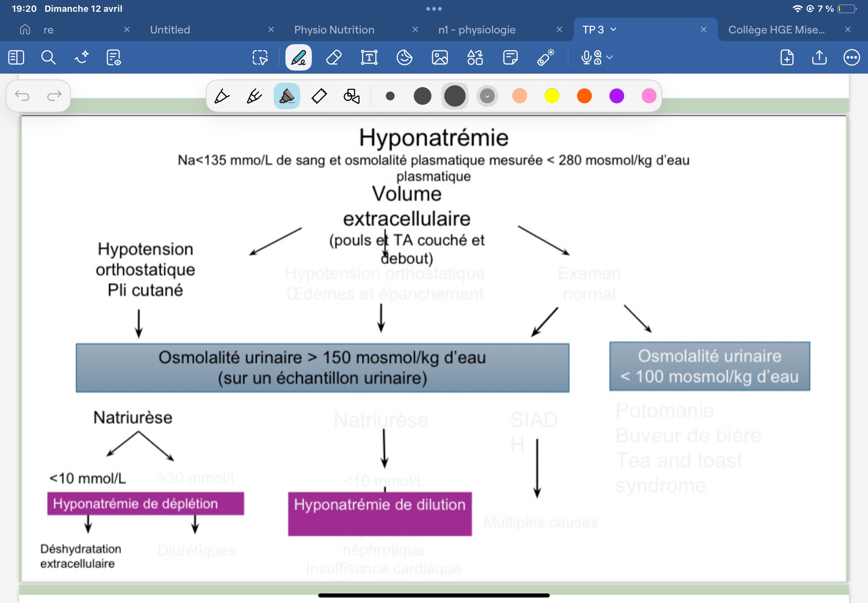The height and width of the screenshot is (603, 868).
Task: Switch to the Physio Nutrition tab
Action: (334, 29)
